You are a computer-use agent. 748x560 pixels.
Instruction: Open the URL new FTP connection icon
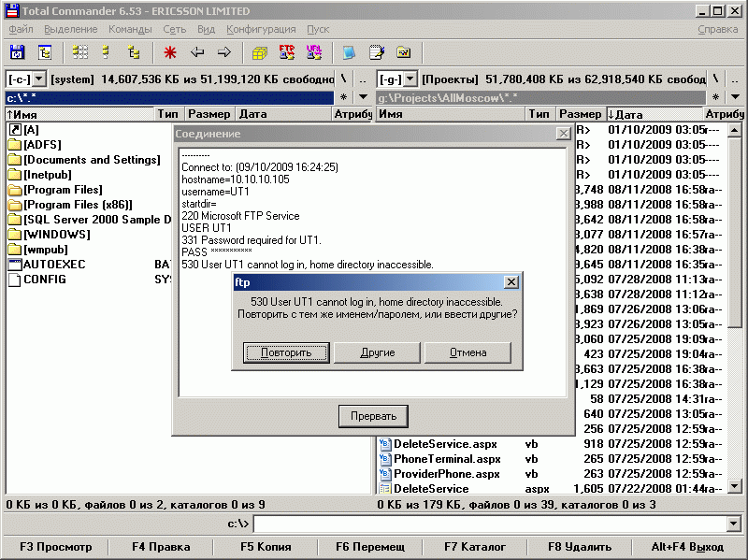(314, 52)
